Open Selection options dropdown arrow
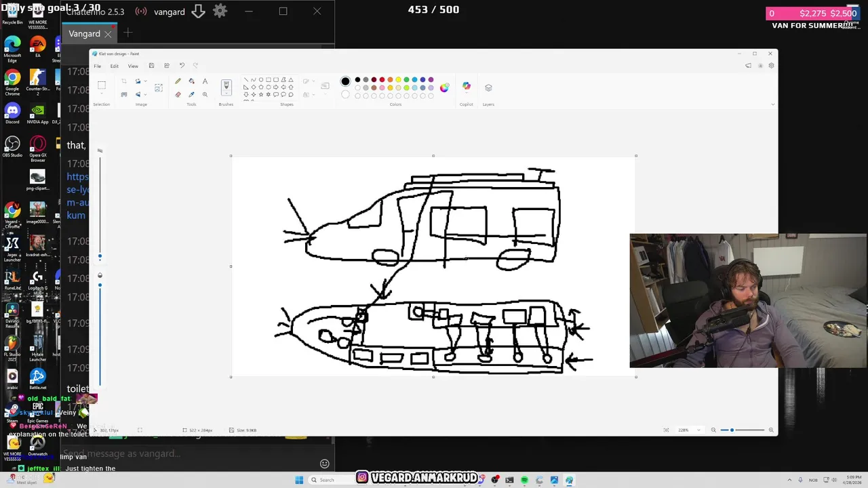This screenshot has width=868, height=488. pos(102,94)
